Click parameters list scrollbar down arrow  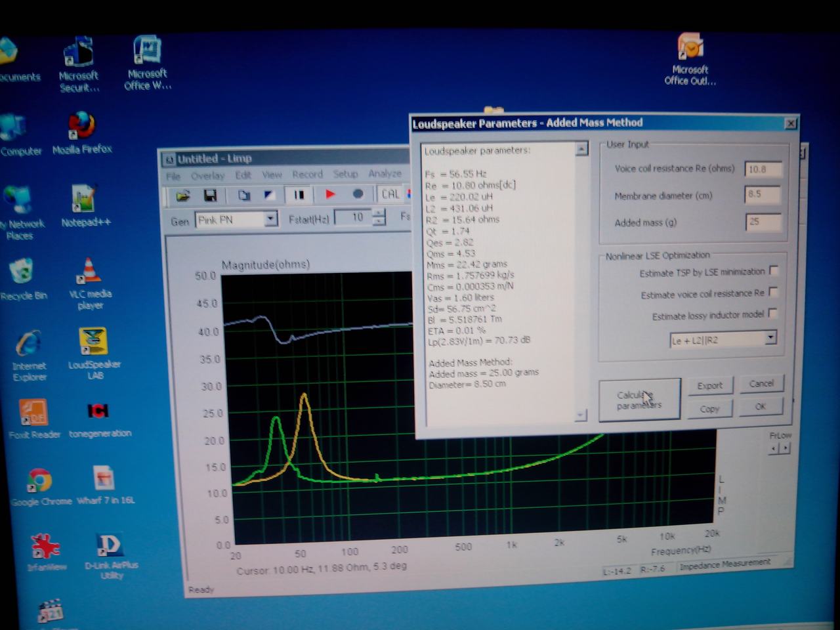(x=580, y=415)
